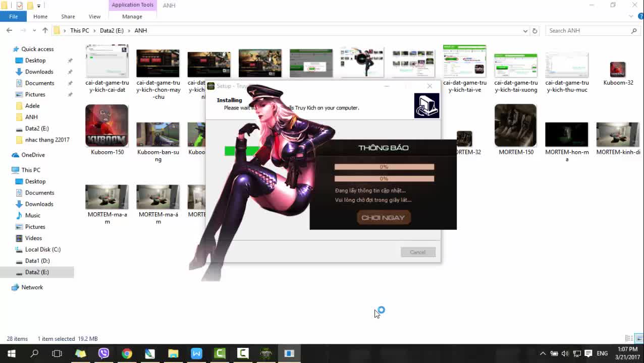Open ANH folder in Quick access
This screenshot has height=363, width=644.
tap(31, 117)
